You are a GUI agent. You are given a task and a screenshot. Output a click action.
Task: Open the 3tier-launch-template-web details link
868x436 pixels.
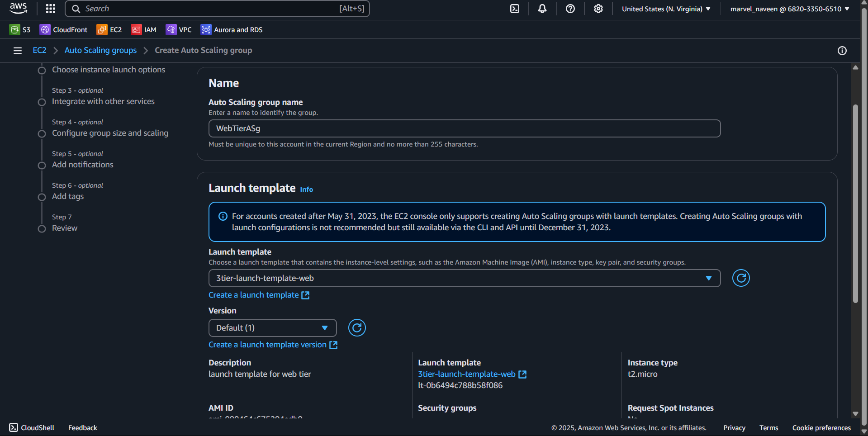(x=467, y=374)
